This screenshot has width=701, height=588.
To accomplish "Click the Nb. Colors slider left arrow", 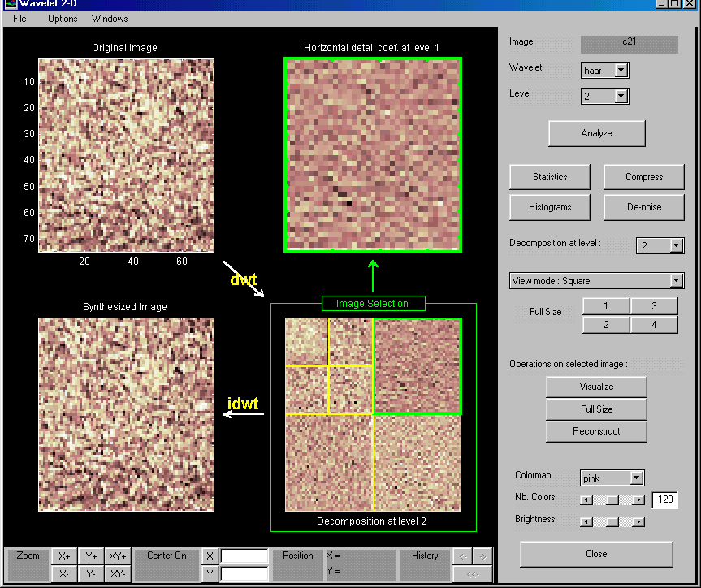I will (x=586, y=499).
